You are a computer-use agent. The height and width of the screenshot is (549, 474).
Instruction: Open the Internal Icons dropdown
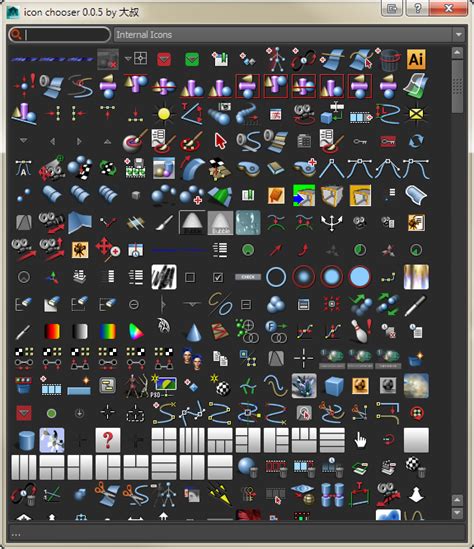point(289,35)
